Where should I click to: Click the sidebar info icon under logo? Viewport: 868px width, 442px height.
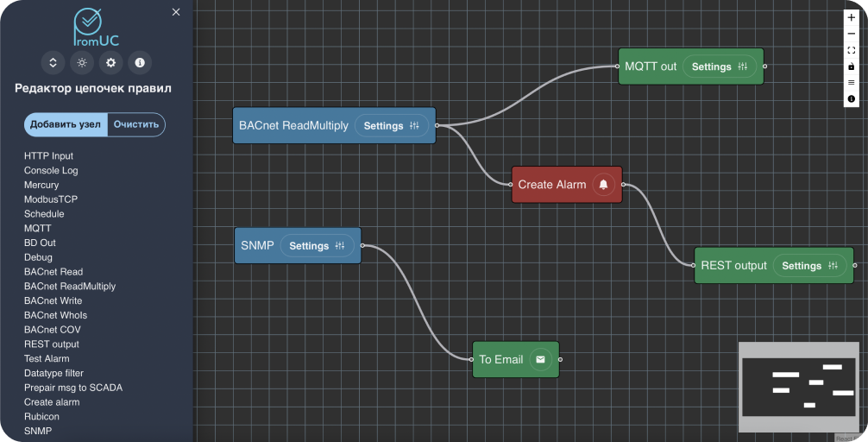(x=140, y=63)
